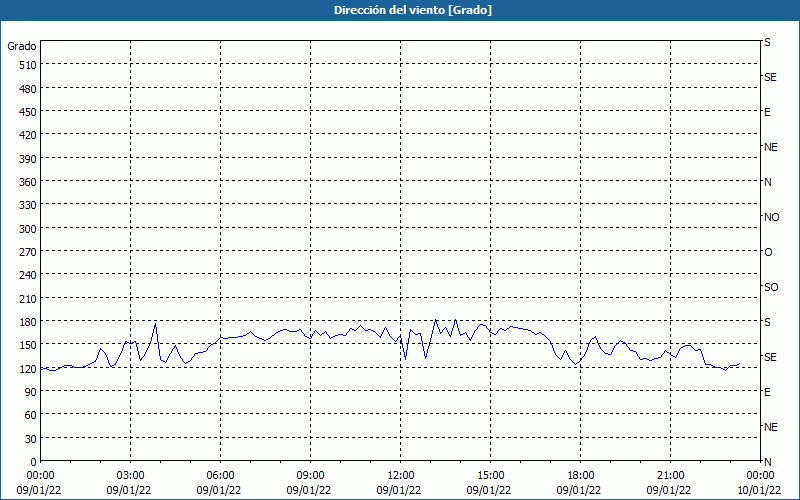
Task: Click the 06:00 time axis label
Action: click(x=220, y=476)
